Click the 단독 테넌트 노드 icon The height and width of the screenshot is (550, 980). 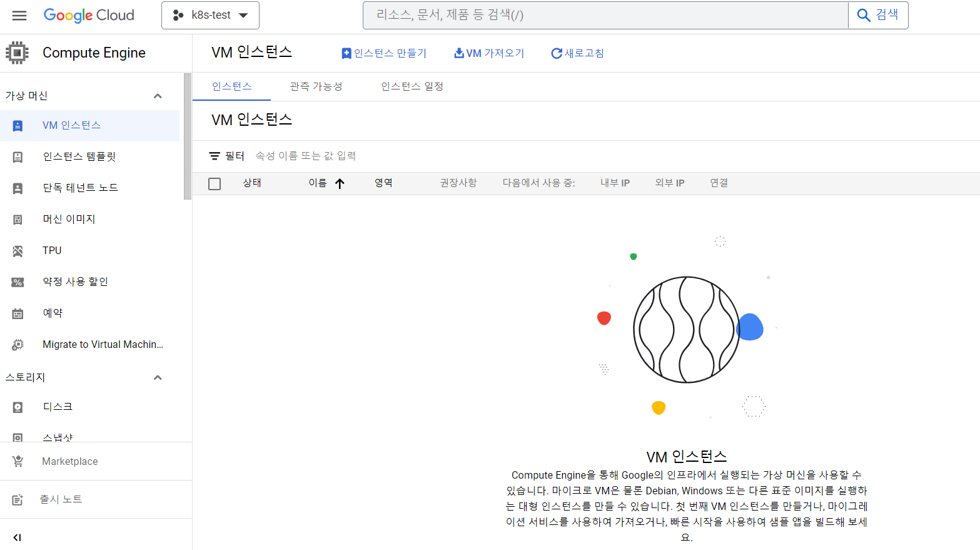(18, 188)
